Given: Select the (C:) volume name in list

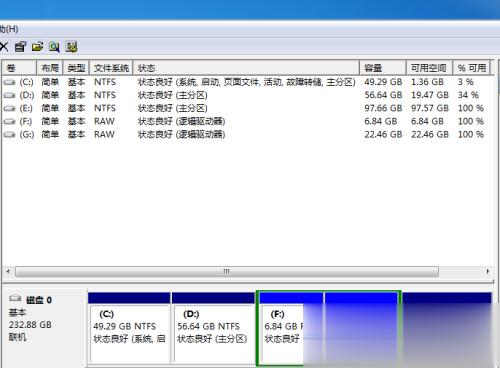Looking at the screenshot, I should pos(26,82).
